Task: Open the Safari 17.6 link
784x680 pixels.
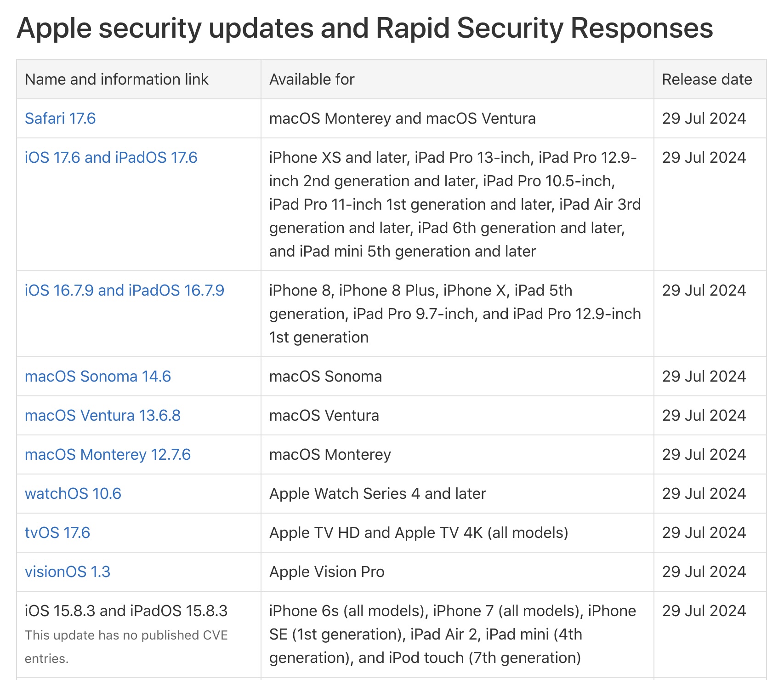Action: click(60, 119)
